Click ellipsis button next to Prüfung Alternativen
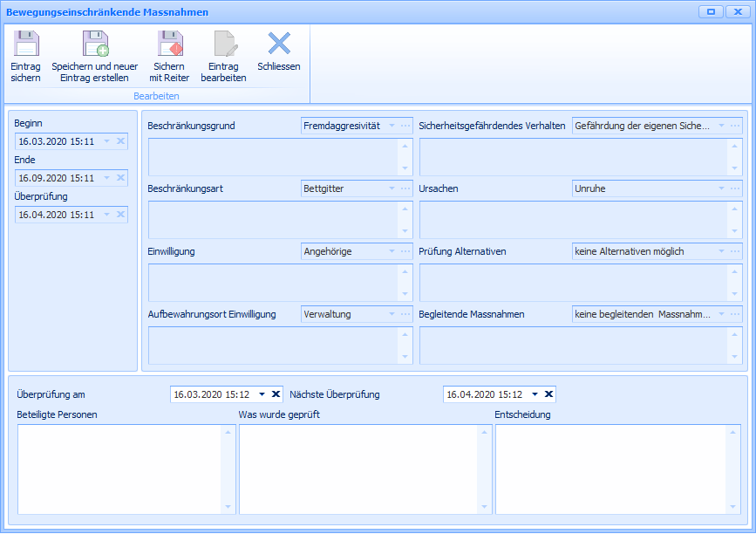Image resolution: width=756 pixels, height=534 pixels. pyautogui.click(x=735, y=251)
